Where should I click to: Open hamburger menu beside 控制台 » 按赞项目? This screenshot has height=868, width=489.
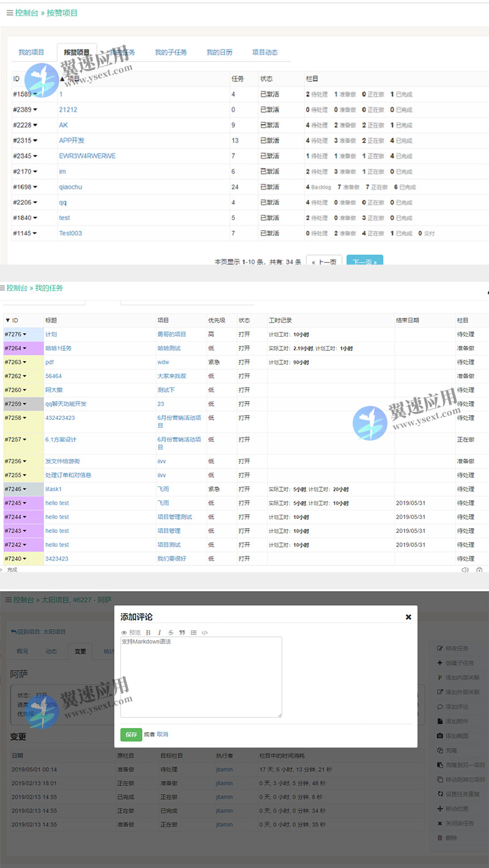9,13
